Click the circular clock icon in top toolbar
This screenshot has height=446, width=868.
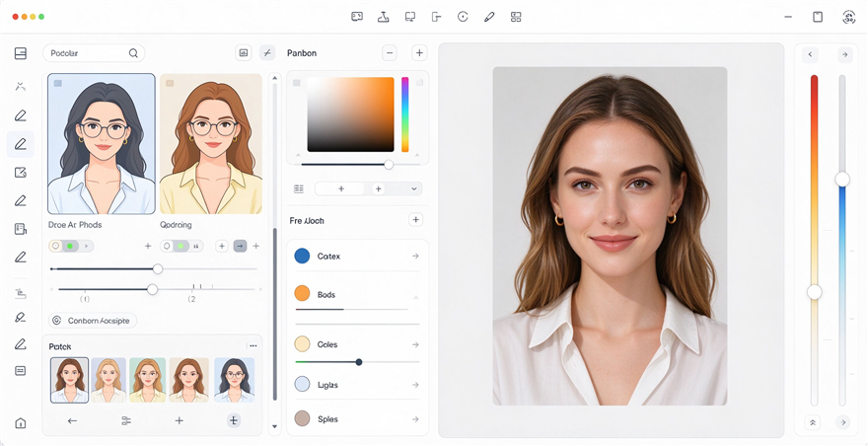point(463,17)
